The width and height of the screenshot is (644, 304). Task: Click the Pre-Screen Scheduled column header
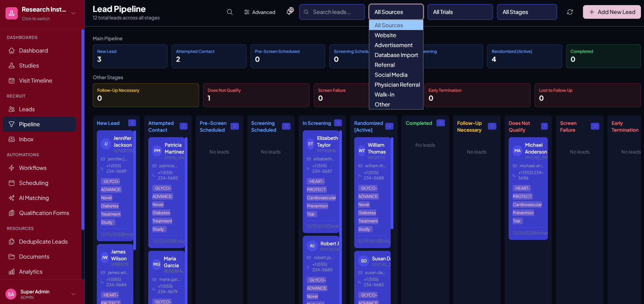click(x=213, y=127)
